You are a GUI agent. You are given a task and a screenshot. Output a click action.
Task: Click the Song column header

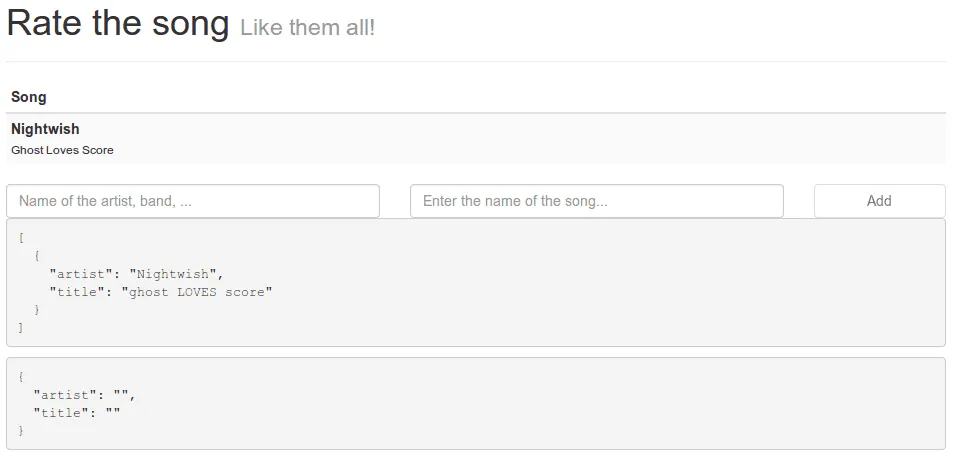pos(29,97)
